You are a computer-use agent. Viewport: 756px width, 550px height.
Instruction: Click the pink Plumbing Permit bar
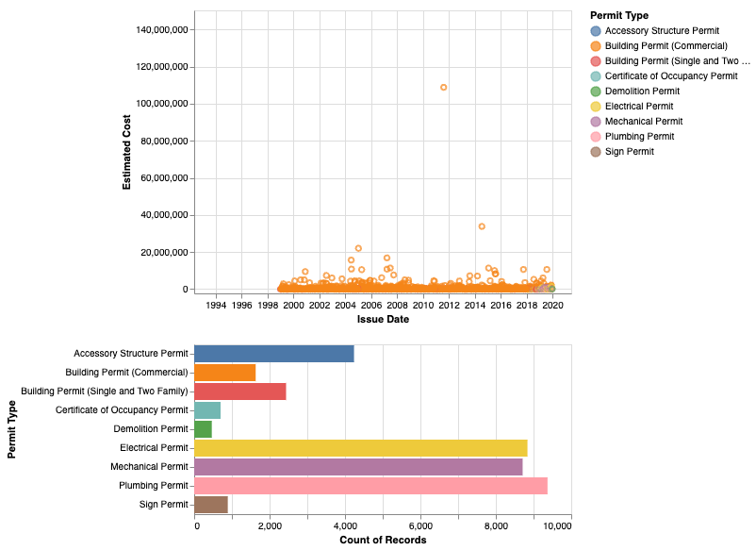[370, 486]
